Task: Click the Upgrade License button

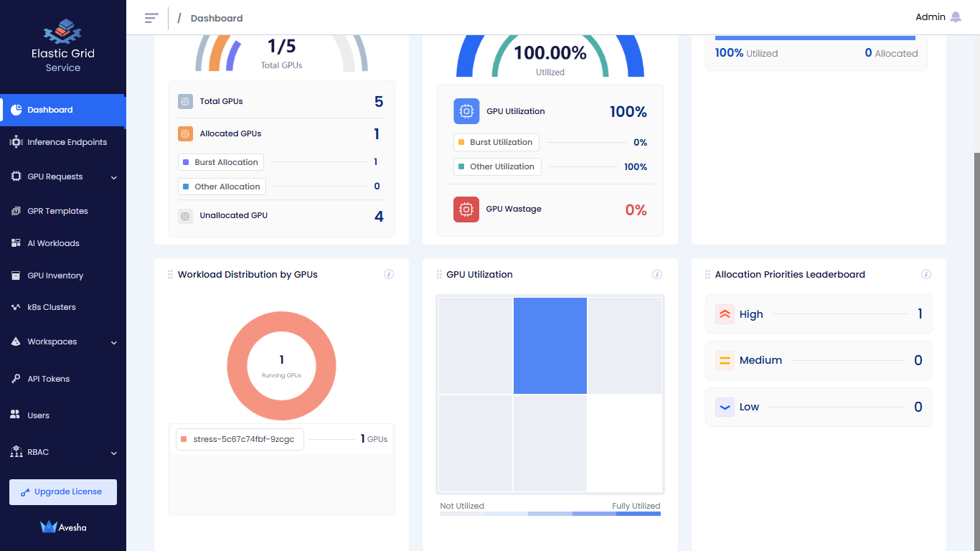Action: tap(63, 492)
